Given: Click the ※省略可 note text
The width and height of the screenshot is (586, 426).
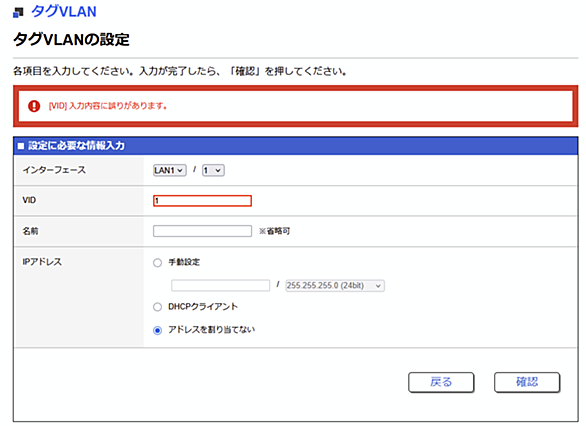Looking at the screenshot, I should click(x=274, y=231).
